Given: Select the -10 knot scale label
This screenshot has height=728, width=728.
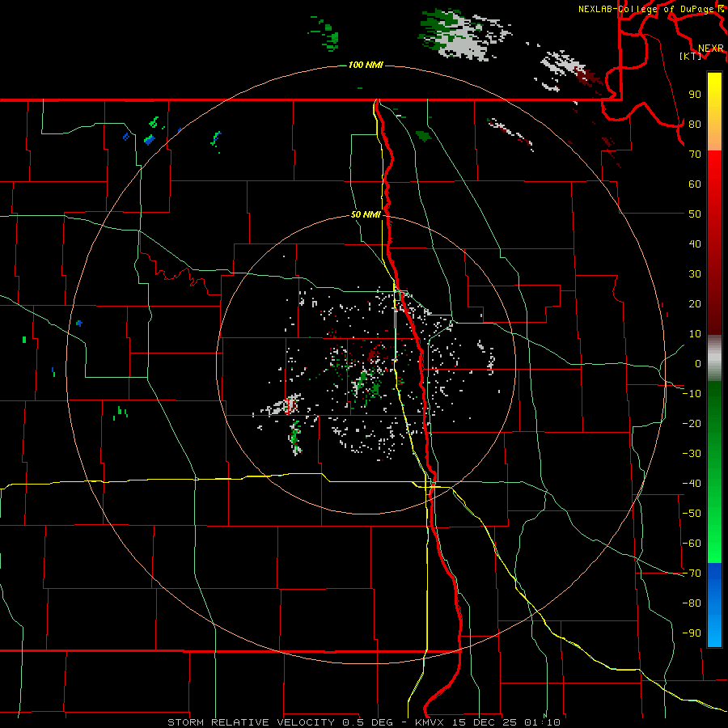Looking at the screenshot, I should pos(692,394).
